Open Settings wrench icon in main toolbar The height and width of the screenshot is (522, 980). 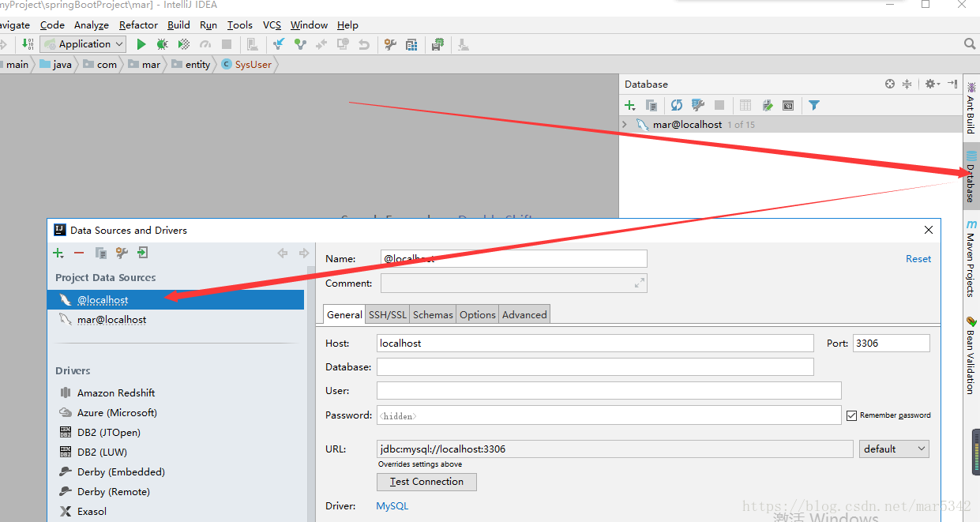[x=390, y=44]
